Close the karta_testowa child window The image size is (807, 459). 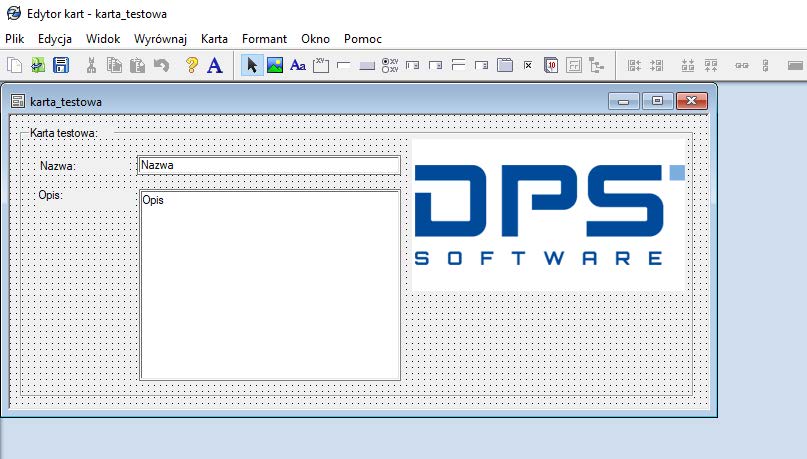tap(692, 101)
